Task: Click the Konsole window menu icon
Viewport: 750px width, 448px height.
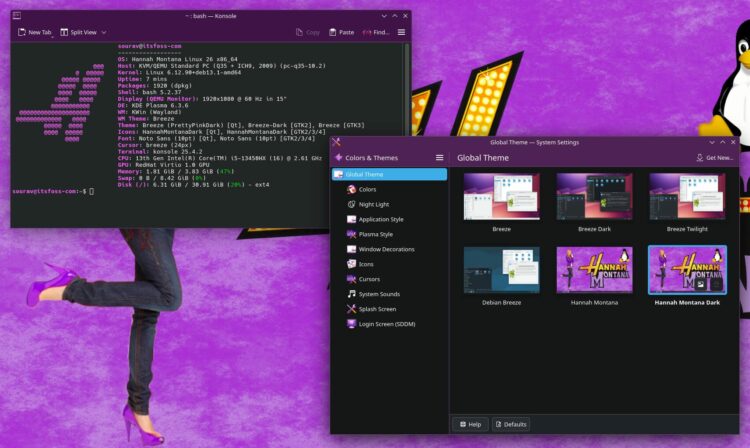Action: [17, 16]
